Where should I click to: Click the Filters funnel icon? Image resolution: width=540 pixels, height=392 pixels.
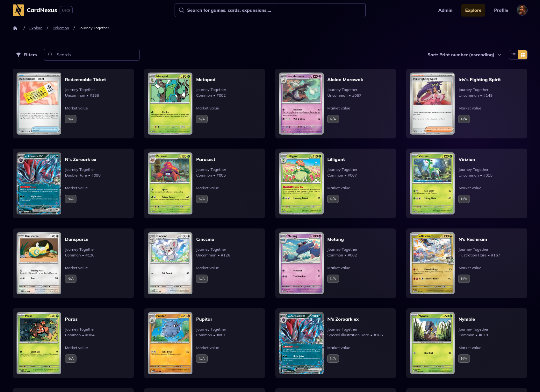coord(18,55)
